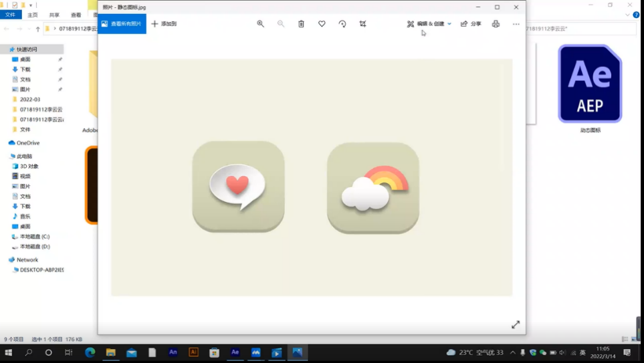Open the 2022-03 folder in quick access
The height and width of the screenshot is (363, 644).
click(x=29, y=100)
